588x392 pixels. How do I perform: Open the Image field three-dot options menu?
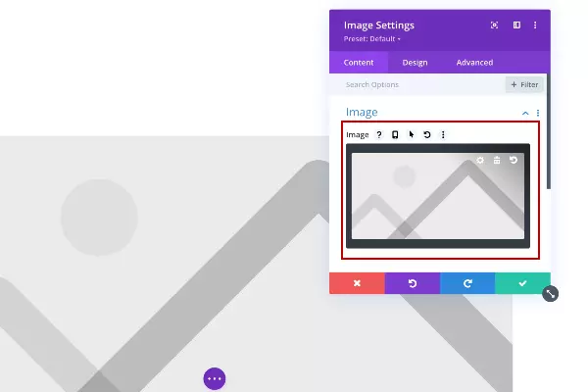(x=443, y=134)
